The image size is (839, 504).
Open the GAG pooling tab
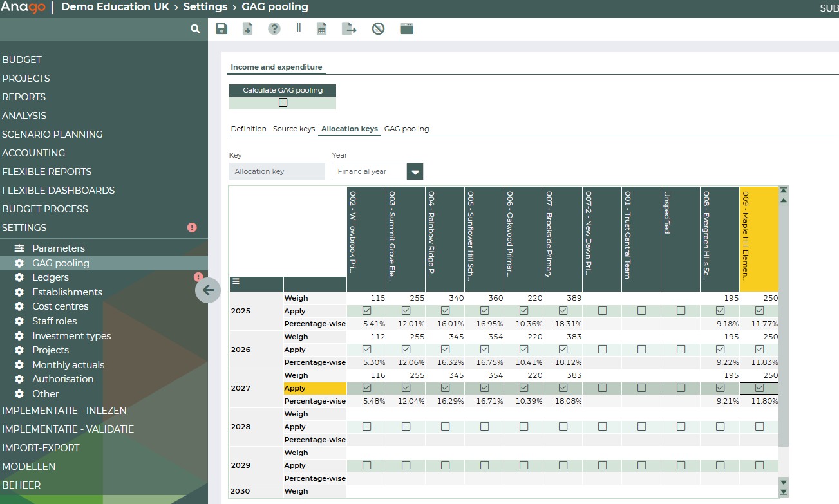(406, 129)
